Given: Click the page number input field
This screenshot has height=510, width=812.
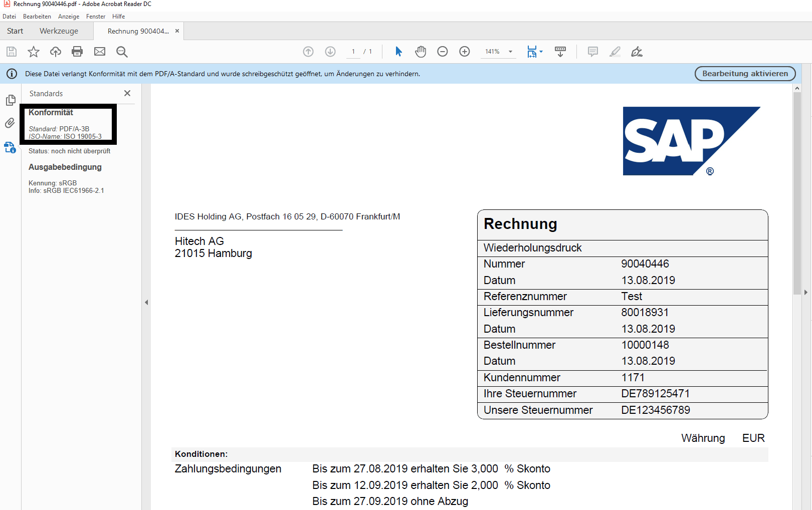Looking at the screenshot, I should pyautogui.click(x=353, y=51).
